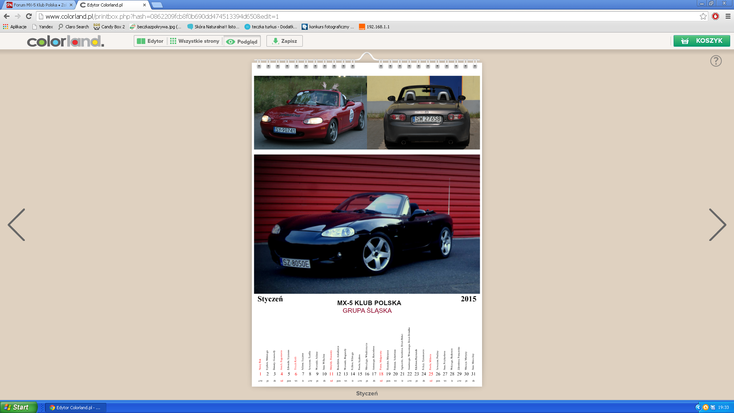734x413 pixels.
Task: Show Wszystkie strony view
Action: click(x=194, y=41)
